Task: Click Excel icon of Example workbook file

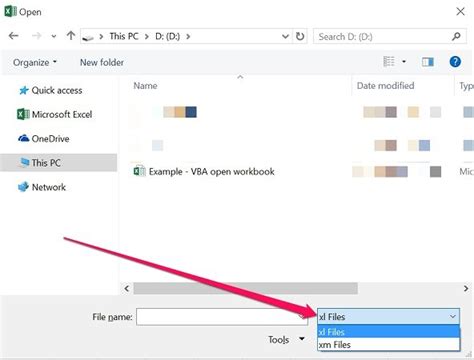Action: (139, 171)
